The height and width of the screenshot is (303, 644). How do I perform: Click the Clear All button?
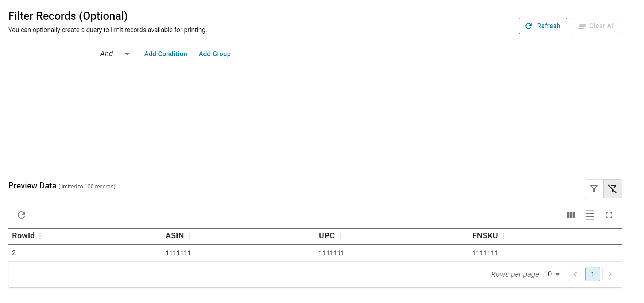click(596, 26)
